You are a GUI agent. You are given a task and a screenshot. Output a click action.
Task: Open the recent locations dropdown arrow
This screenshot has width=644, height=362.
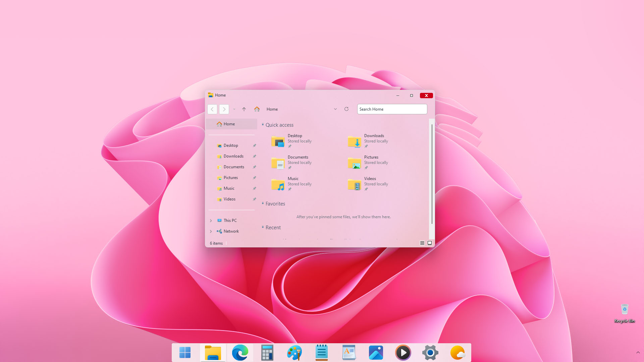click(234, 109)
